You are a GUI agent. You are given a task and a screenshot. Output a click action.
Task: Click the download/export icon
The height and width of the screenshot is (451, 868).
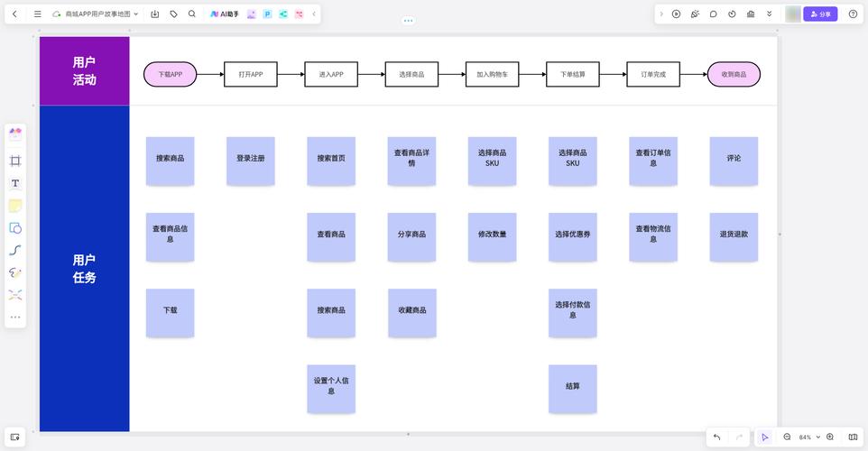155,14
